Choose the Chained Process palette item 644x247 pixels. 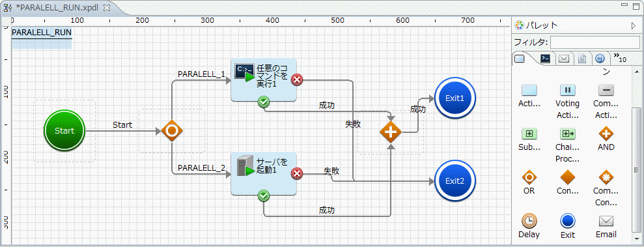click(567, 145)
